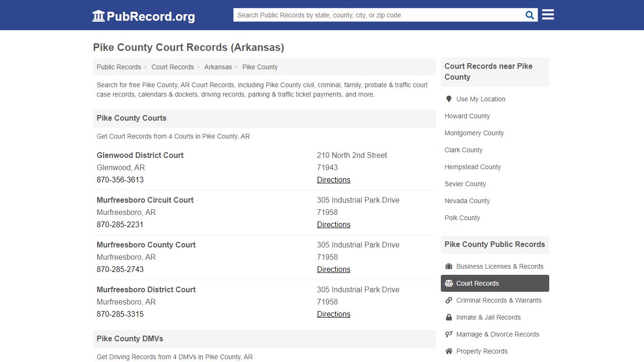Get Directions to Murfreesboro District Court
Viewport: 644px width, 362px height.
[334, 314]
